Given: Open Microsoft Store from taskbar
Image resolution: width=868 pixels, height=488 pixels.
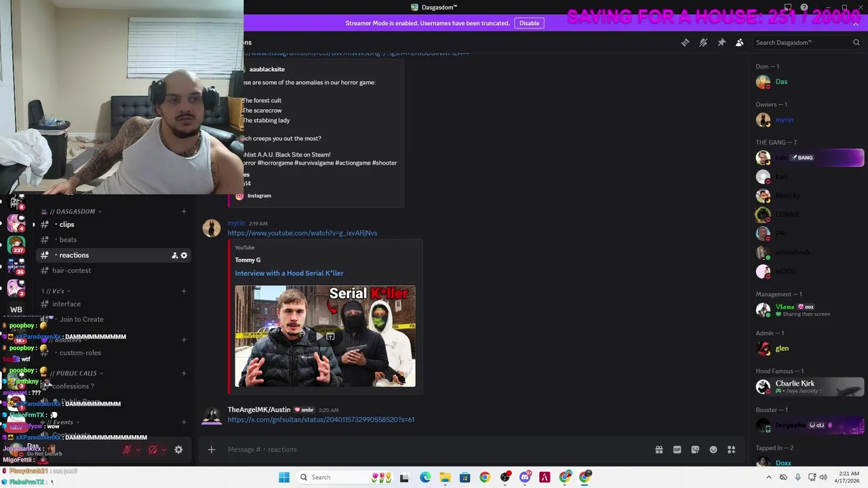Looking at the screenshot, I should pyautogui.click(x=465, y=477).
